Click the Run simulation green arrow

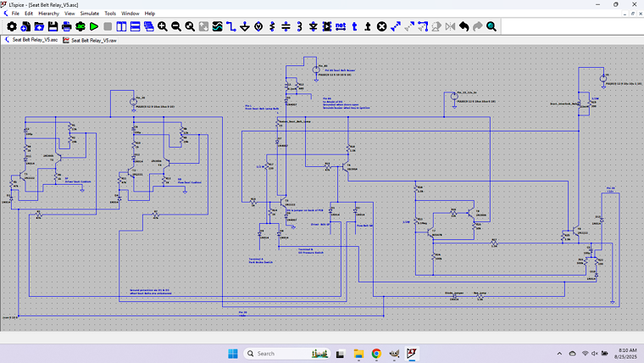coord(94,27)
